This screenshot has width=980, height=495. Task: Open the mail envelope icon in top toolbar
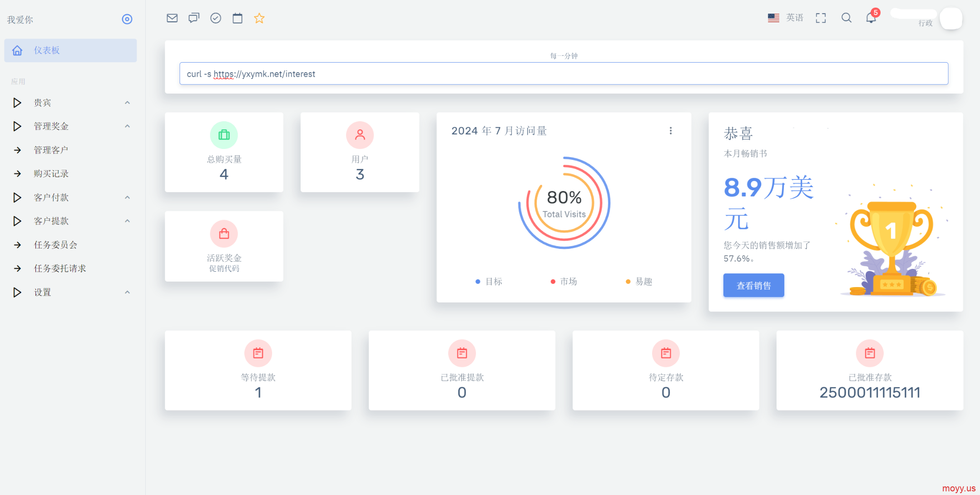tap(172, 18)
